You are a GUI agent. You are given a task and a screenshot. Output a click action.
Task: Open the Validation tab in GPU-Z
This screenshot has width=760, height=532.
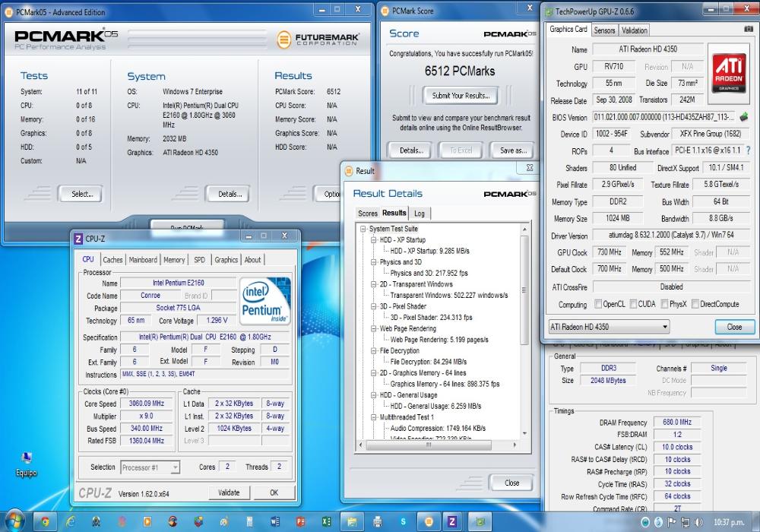pyautogui.click(x=634, y=30)
